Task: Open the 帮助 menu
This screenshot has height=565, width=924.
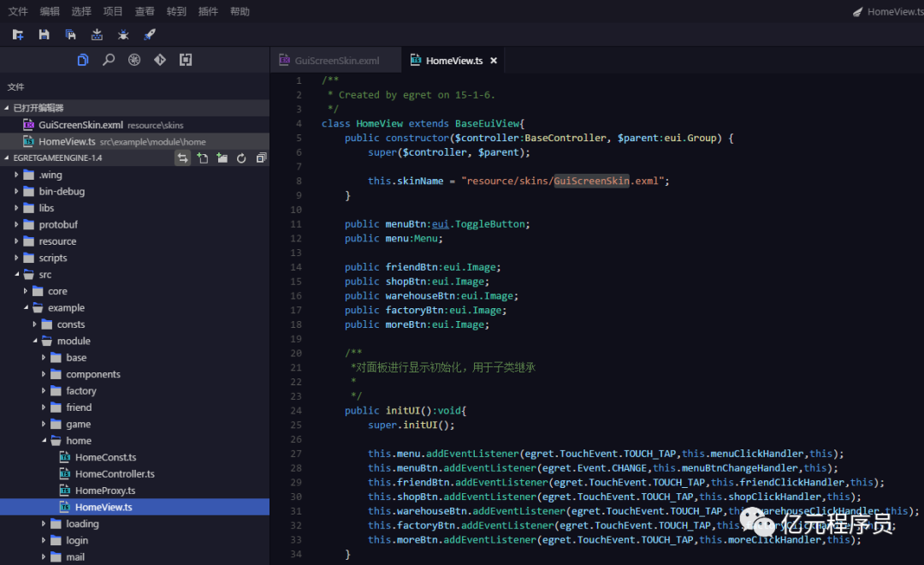Action: pyautogui.click(x=240, y=11)
